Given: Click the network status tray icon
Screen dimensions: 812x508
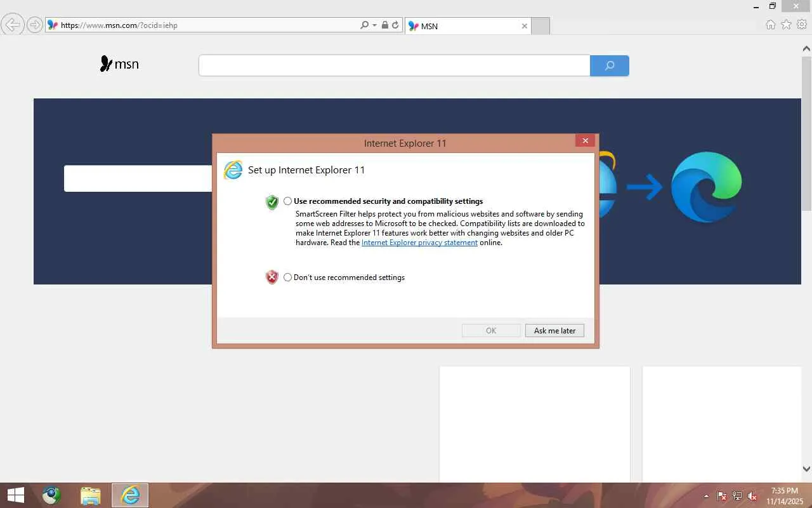Looking at the screenshot, I should coord(737,496).
